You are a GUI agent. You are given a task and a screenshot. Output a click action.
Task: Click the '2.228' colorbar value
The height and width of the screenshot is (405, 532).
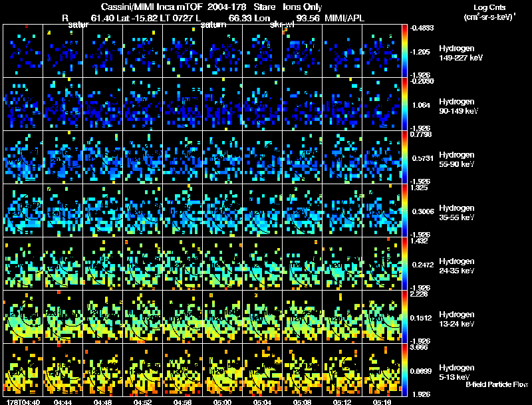pos(419,294)
